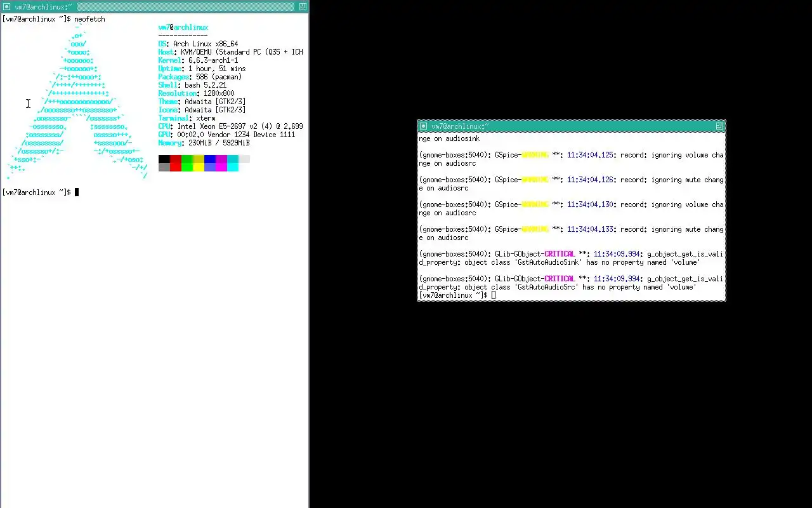Click the iconify icon on the neofetch terminal title bar
The width and height of the screenshot is (812, 508).
pyautogui.click(x=6, y=6)
